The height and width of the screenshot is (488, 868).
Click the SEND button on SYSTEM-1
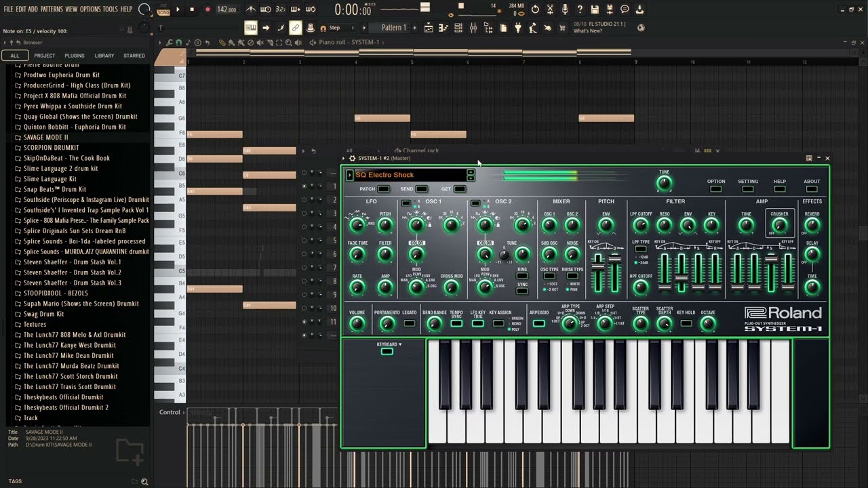(x=422, y=189)
